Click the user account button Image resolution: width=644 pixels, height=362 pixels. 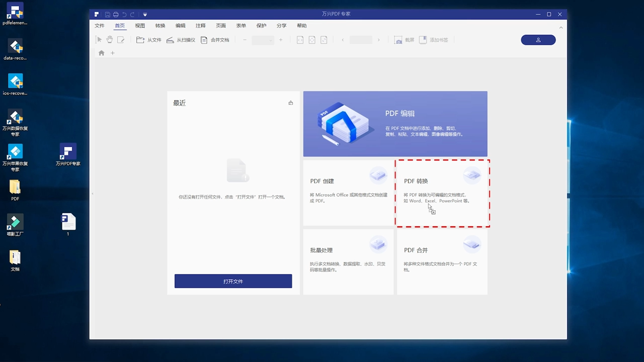[538, 40]
